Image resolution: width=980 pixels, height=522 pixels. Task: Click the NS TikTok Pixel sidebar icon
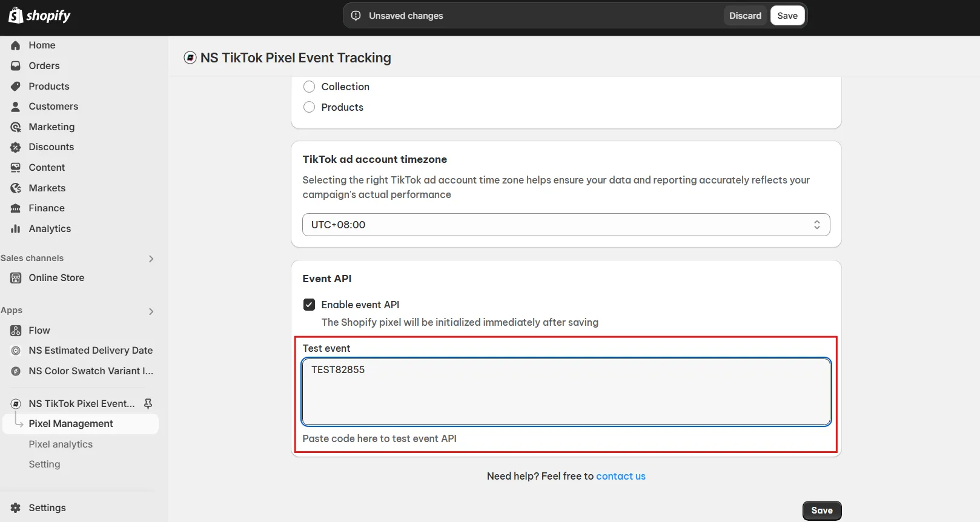click(x=16, y=404)
